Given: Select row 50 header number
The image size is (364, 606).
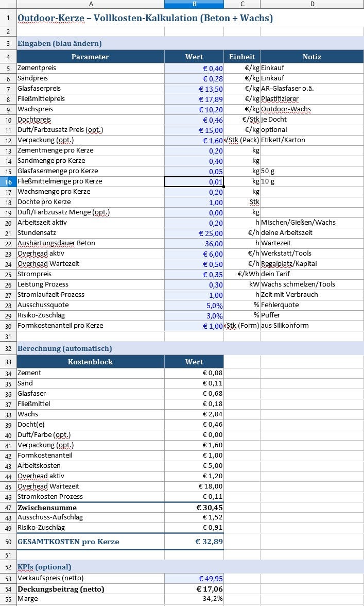Looking at the screenshot, I should (x=8, y=542).
